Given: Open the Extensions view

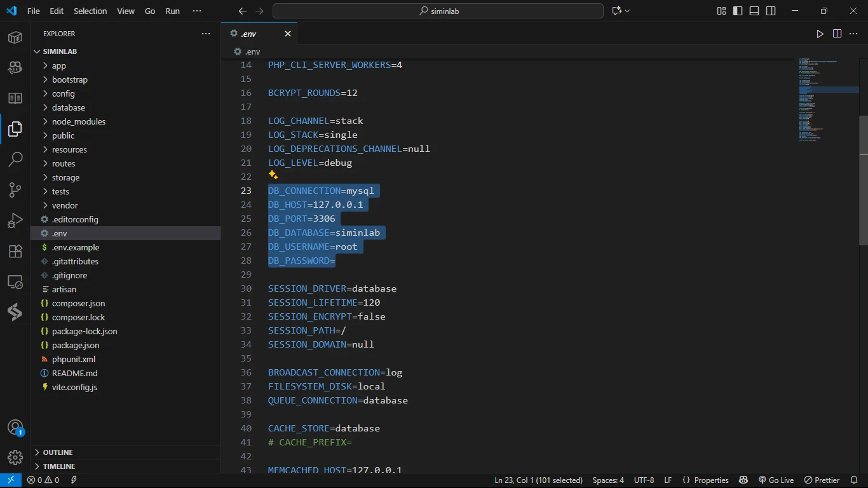Looking at the screenshot, I should (x=15, y=251).
